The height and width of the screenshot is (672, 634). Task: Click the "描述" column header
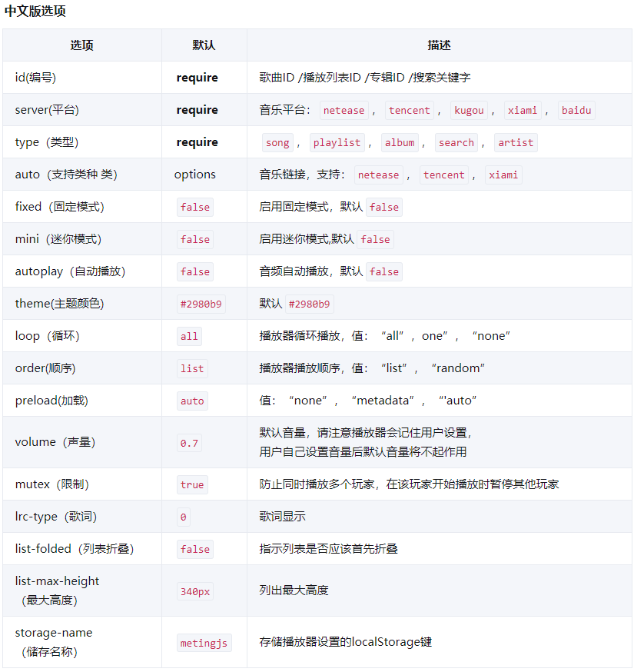coord(439,45)
